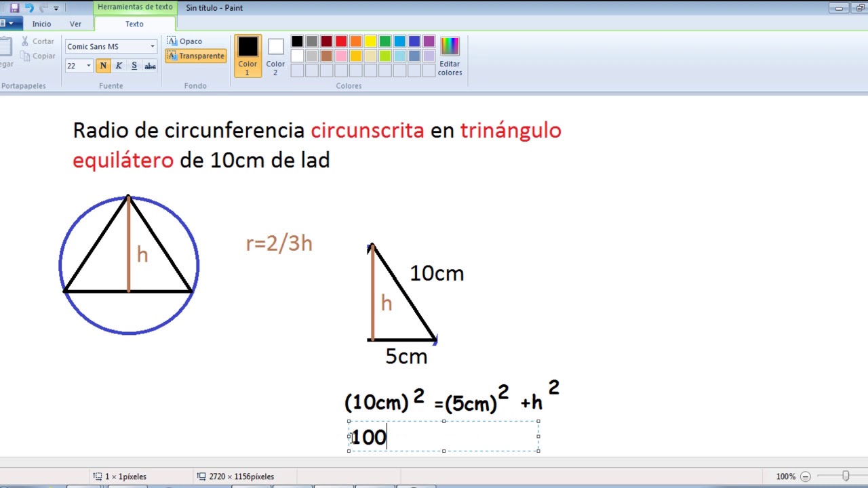Switch to the Ver tab

coord(75,24)
